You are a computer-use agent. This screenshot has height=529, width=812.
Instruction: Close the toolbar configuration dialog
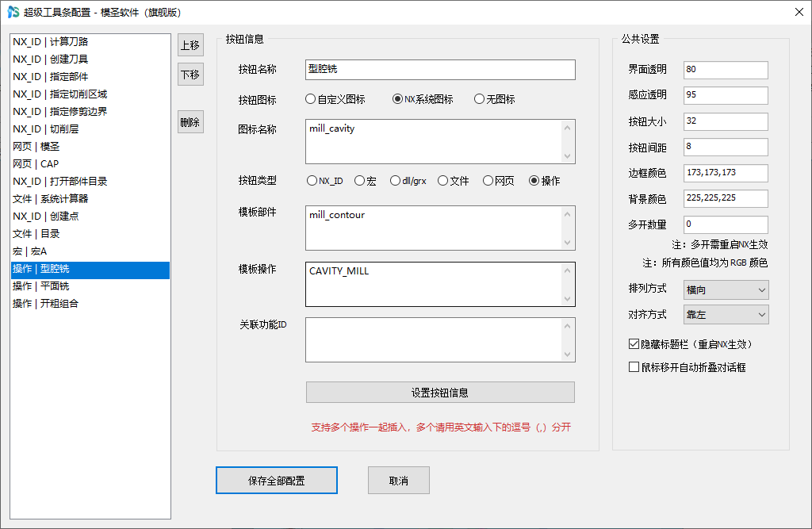click(x=799, y=12)
